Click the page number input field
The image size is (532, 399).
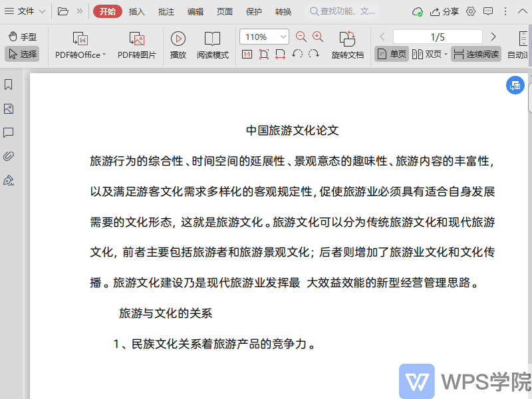point(438,37)
